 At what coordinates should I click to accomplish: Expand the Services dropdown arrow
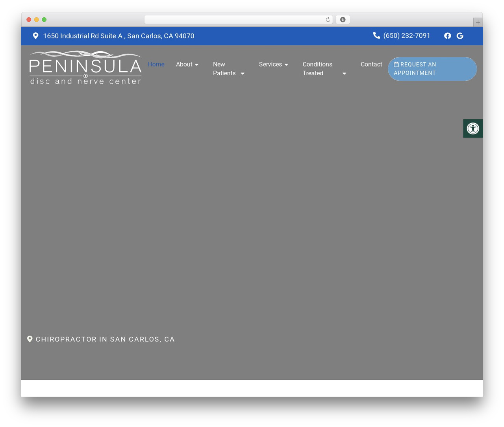286,65
